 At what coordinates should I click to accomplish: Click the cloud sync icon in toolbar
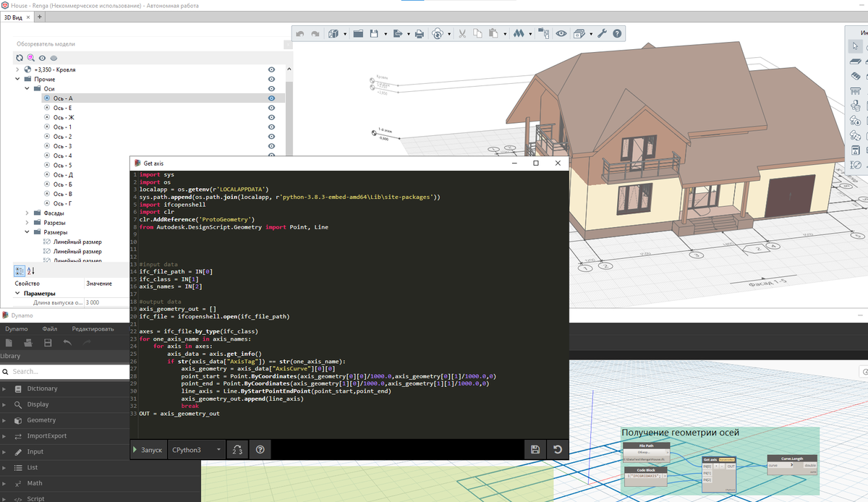coord(438,34)
